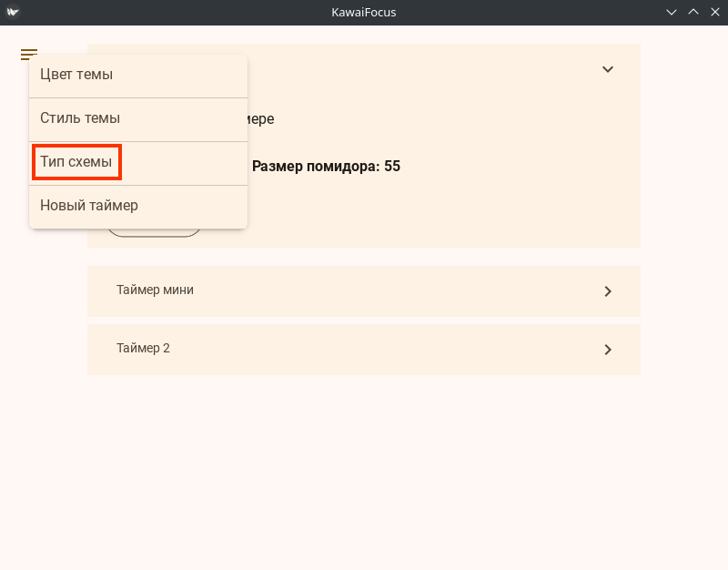Collapse the expanded timer panel chevron

pos(608,69)
